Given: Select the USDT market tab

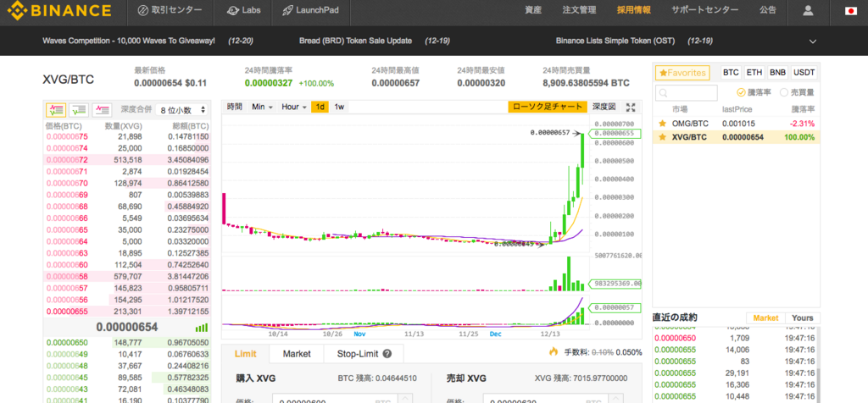Looking at the screenshot, I should pyautogui.click(x=804, y=73).
